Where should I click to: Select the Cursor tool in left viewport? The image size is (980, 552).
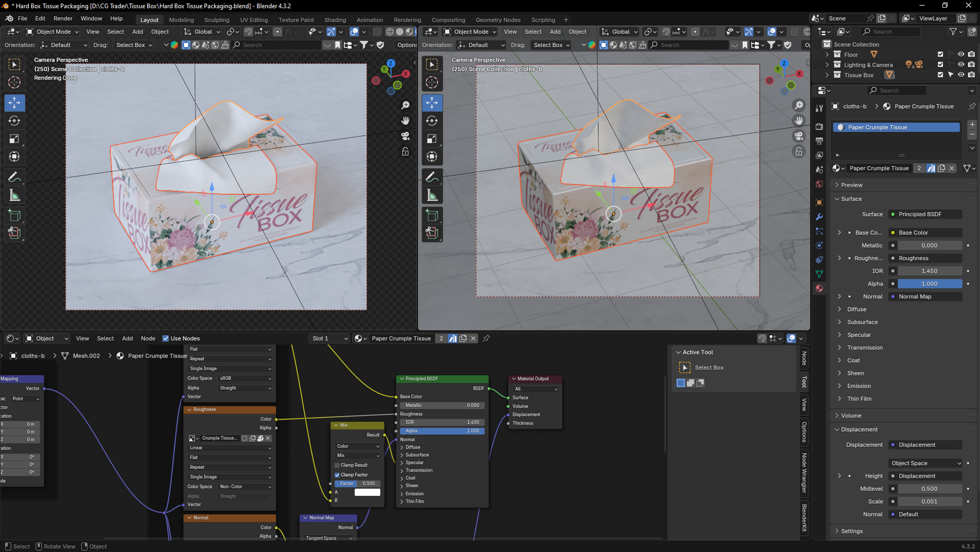[x=14, y=82]
